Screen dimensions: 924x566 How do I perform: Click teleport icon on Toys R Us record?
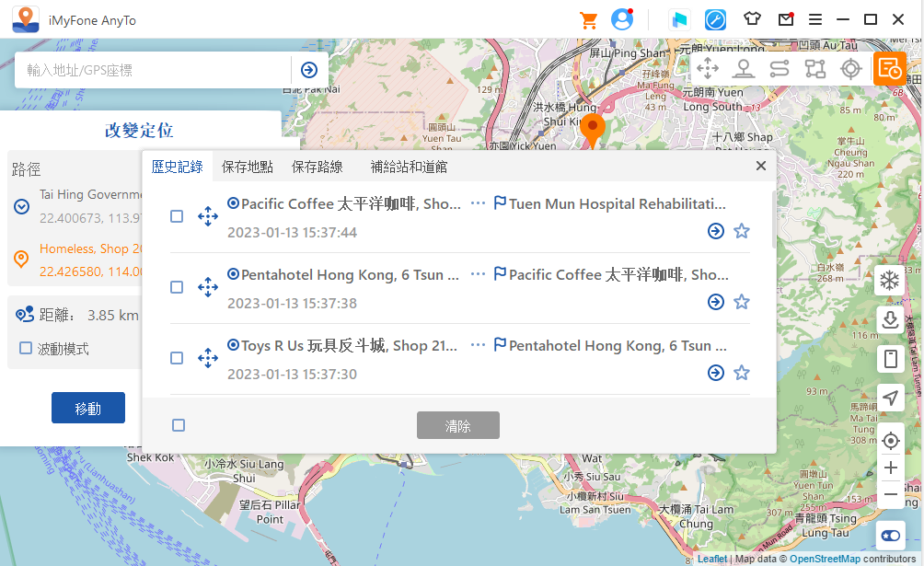click(208, 358)
